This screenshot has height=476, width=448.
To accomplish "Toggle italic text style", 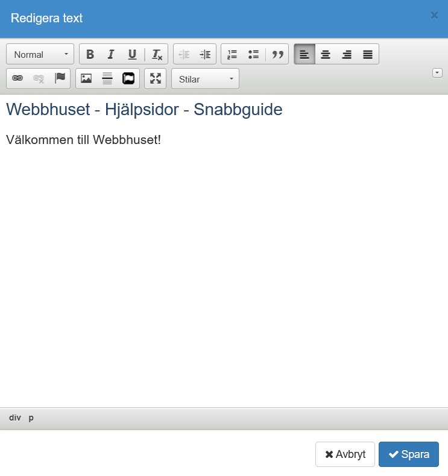I will pyautogui.click(x=111, y=54).
